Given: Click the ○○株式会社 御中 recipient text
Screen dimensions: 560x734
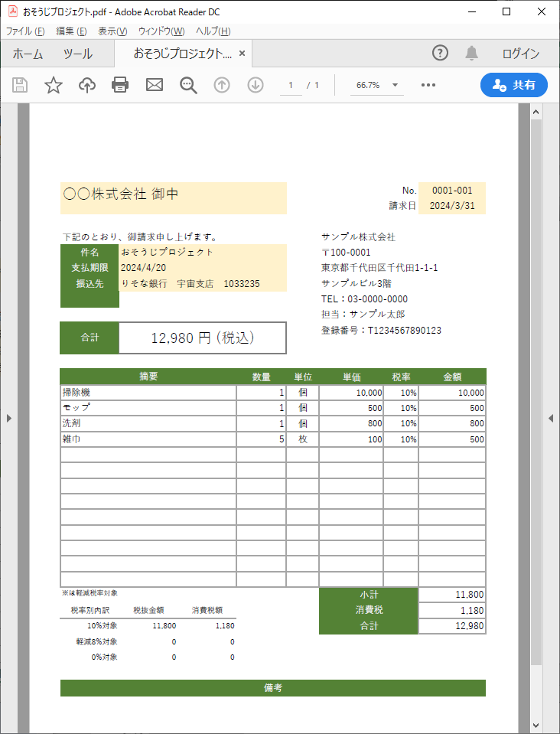Looking at the screenshot, I should coord(121,194).
